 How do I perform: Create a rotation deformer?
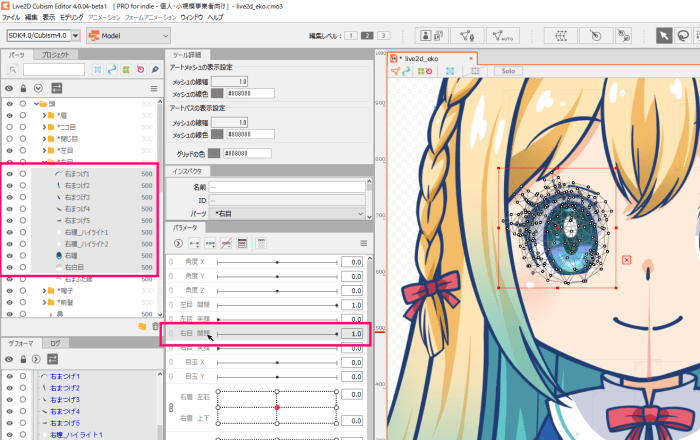596,36
